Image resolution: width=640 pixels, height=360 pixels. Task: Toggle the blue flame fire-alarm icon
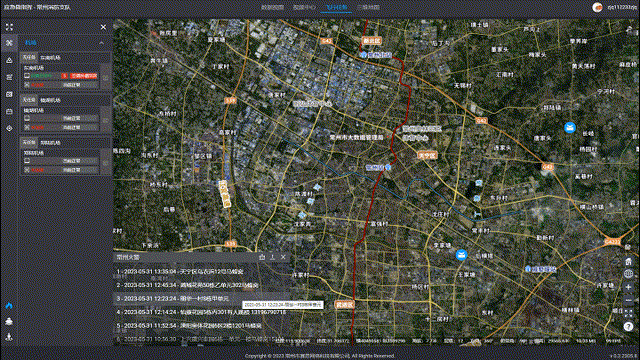pos(9,306)
